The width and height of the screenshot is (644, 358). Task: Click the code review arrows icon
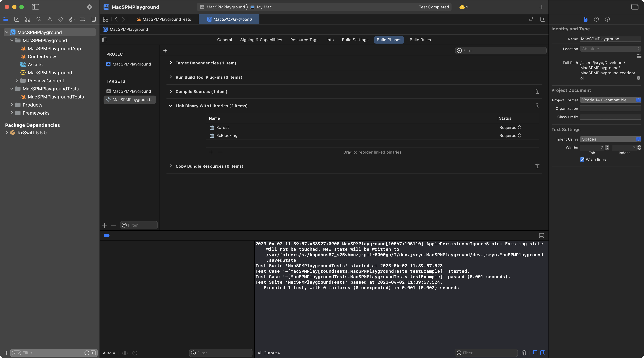[531, 19]
